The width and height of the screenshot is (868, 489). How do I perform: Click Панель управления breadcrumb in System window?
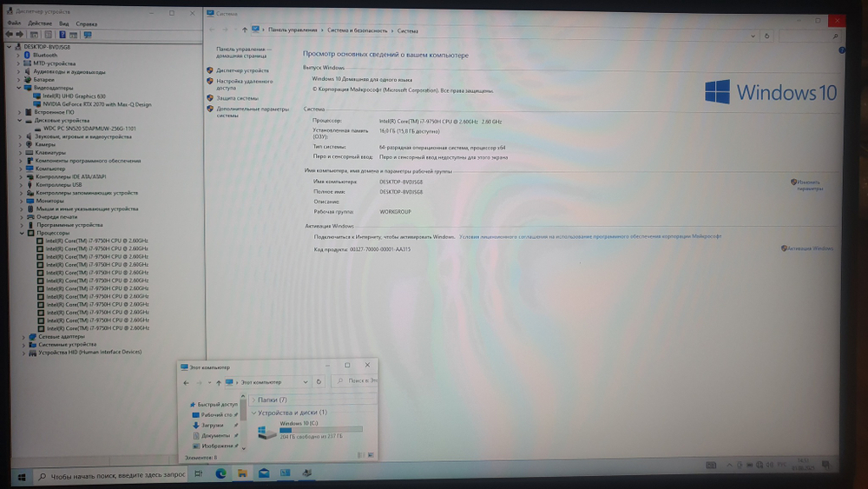pos(293,30)
